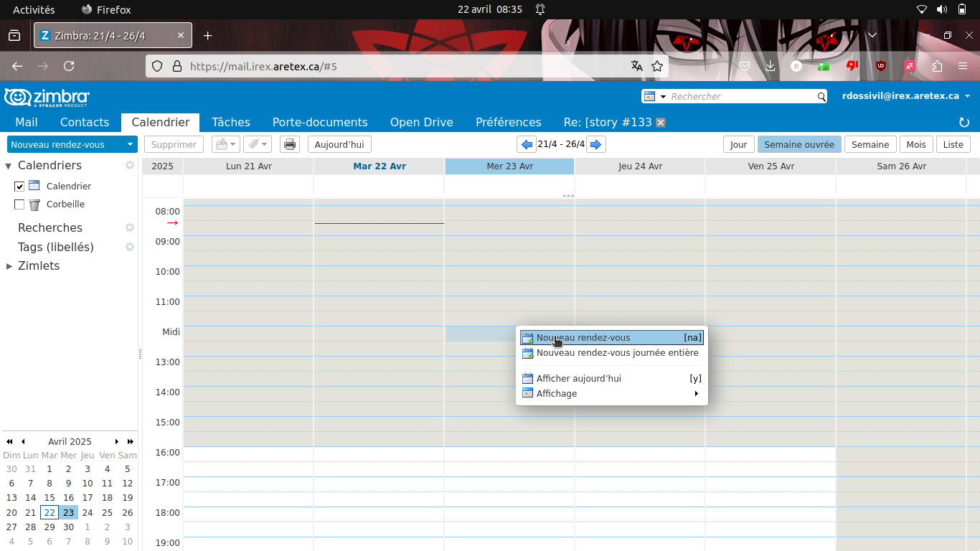Viewport: 980px width, 551px height.
Task: Open system clock 22 avril 08:35
Action: [x=490, y=9]
